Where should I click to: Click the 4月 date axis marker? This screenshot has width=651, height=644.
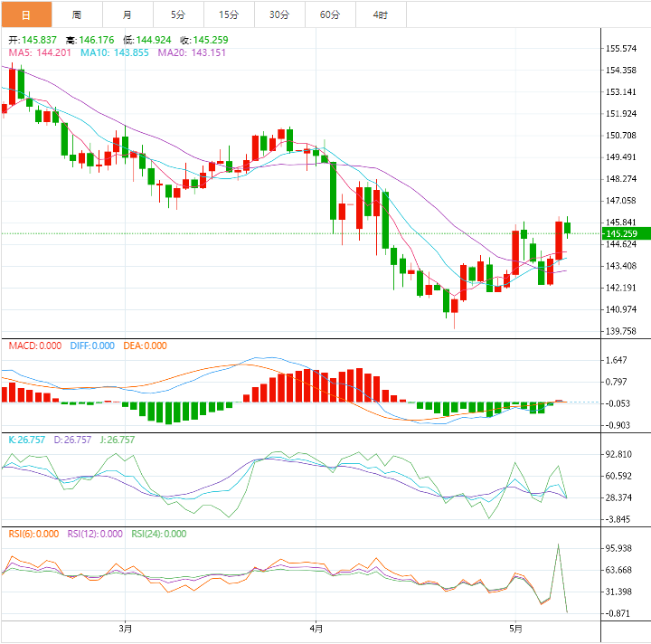pyautogui.click(x=316, y=629)
